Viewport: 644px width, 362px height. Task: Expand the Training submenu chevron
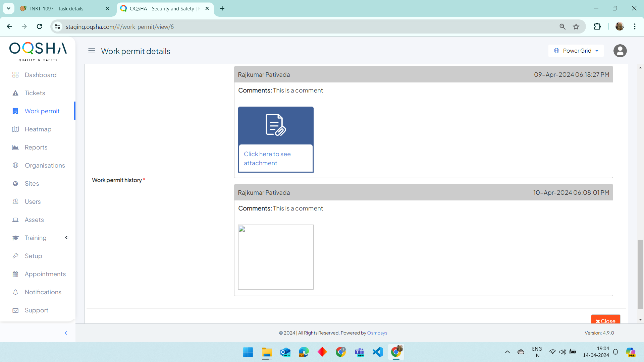pos(66,238)
